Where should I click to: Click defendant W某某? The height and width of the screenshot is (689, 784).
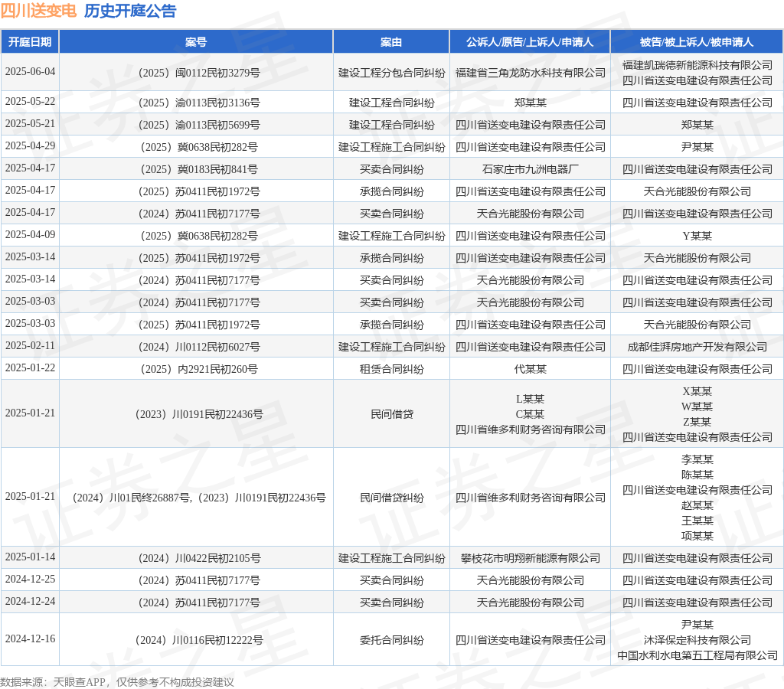697,407
